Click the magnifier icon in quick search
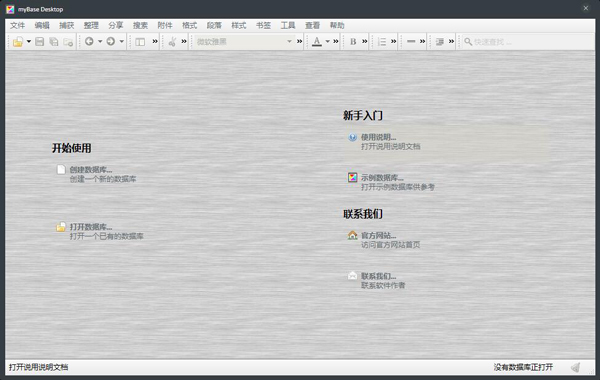The height and width of the screenshot is (380, 600). tap(468, 41)
